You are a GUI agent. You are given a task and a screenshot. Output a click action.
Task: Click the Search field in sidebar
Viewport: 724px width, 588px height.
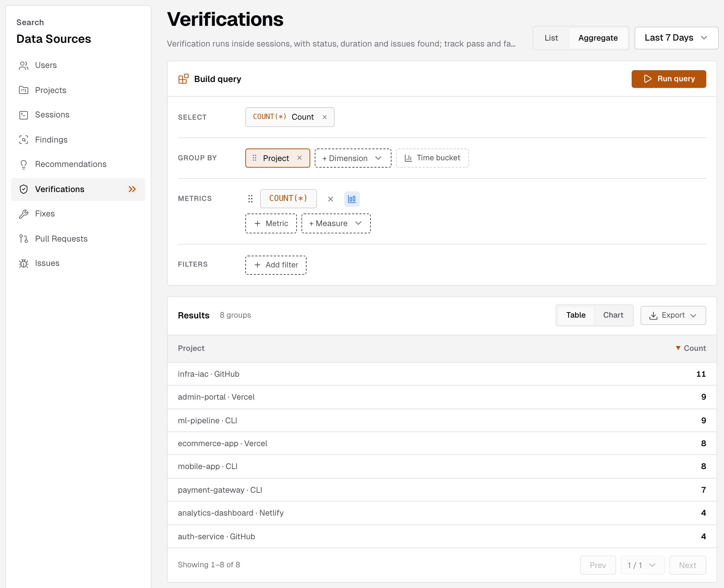[x=30, y=22]
